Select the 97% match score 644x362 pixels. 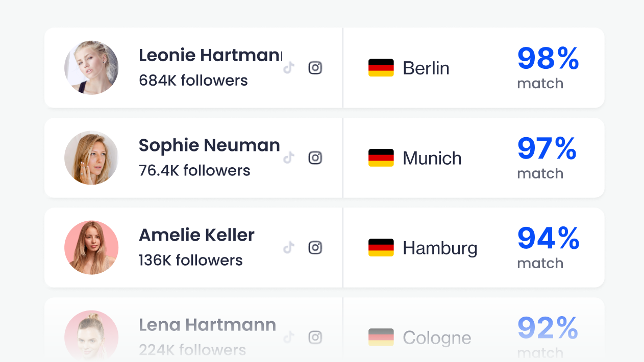tap(547, 149)
